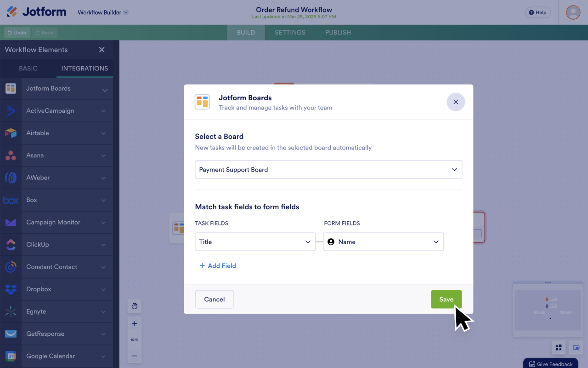Click the Jotform logo
The width and height of the screenshot is (588, 368).
pos(36,12)
